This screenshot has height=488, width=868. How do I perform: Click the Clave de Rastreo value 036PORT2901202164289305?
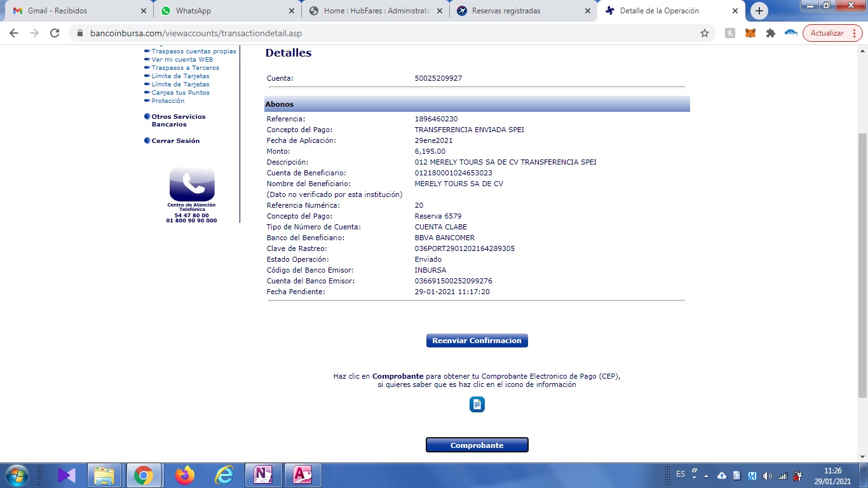pyautogui.click(x=465, y=248)
